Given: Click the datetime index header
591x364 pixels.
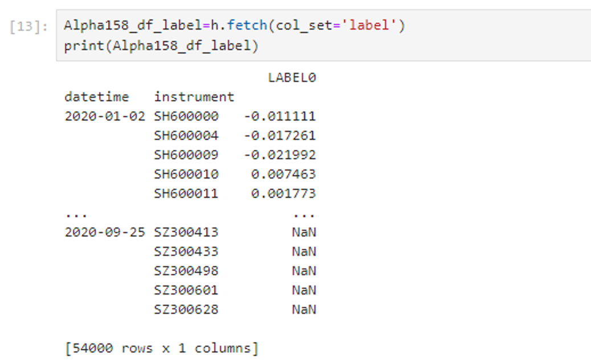Looking at the screenshot, I should tap(97, 97).
